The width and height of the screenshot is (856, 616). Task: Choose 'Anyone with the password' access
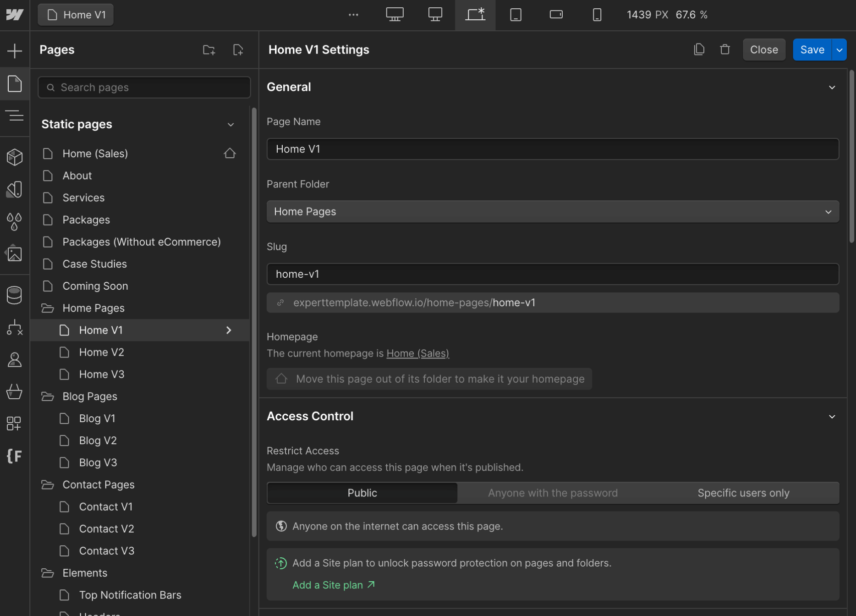pos(552,493)
